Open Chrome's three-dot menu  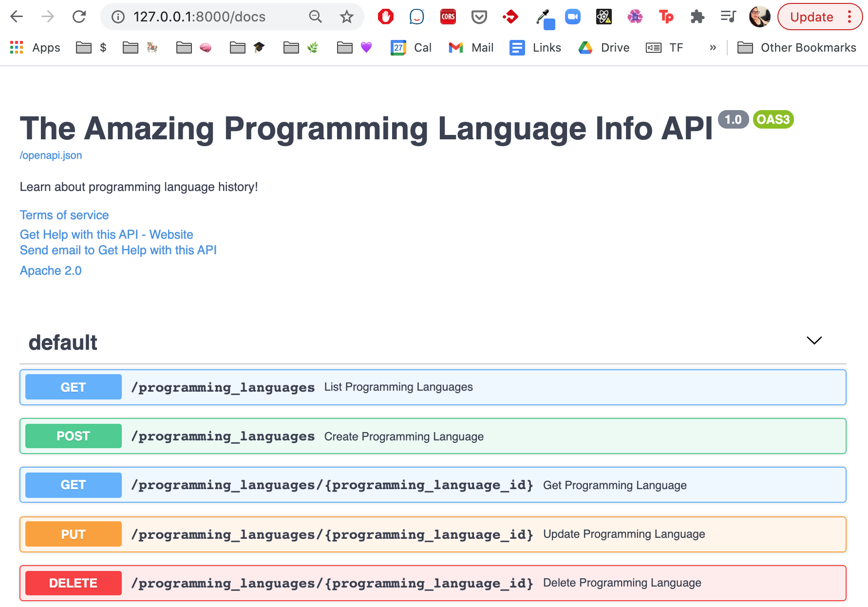pyautogui.click(x=849, y=17)
